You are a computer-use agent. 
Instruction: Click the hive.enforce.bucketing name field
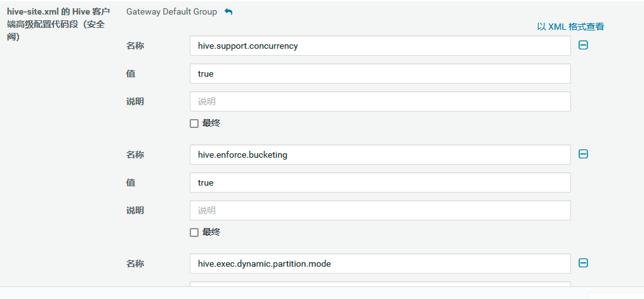tap(379, 155)
